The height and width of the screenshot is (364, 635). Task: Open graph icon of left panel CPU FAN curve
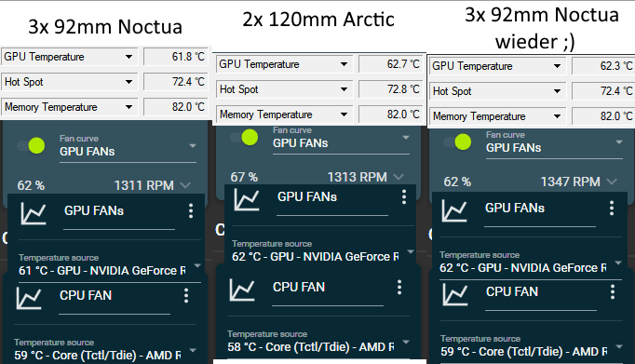[29, 298]
